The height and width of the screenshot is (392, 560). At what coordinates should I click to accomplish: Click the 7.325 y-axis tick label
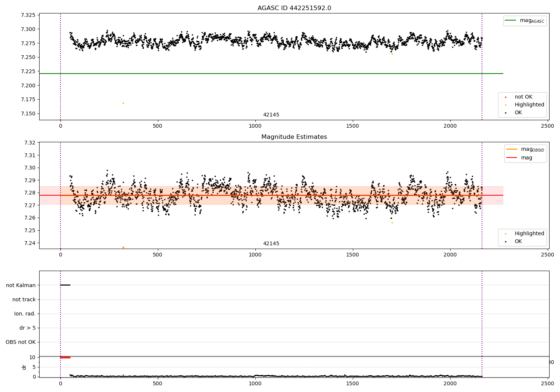click(28, 15)
